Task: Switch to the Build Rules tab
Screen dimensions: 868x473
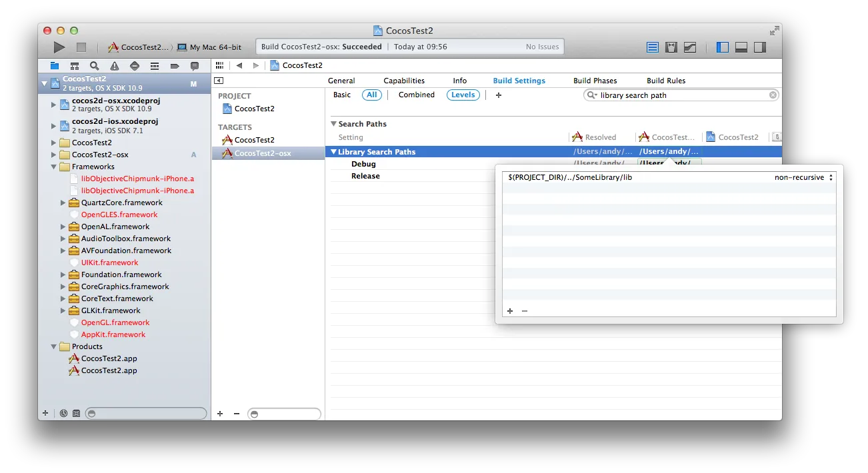Action: click(666, 81)
